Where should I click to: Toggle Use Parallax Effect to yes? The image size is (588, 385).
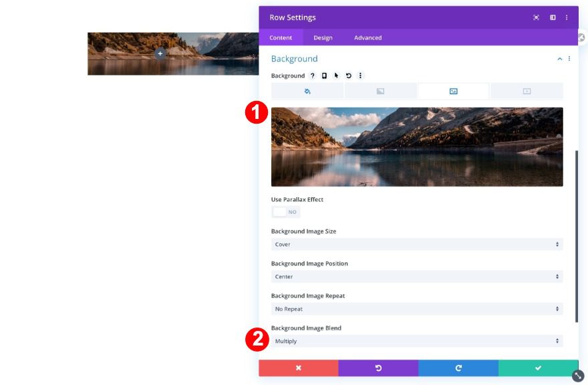coord(286,211)
